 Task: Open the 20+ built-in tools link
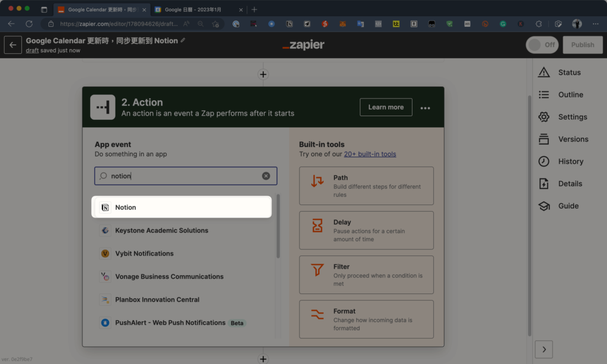pos(370,154)
